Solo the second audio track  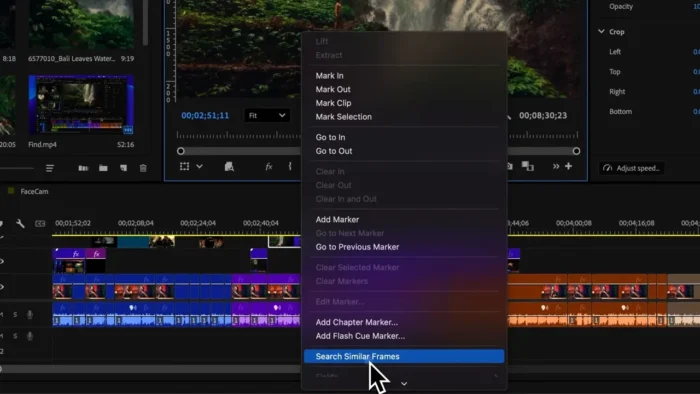tap(15, 336)
